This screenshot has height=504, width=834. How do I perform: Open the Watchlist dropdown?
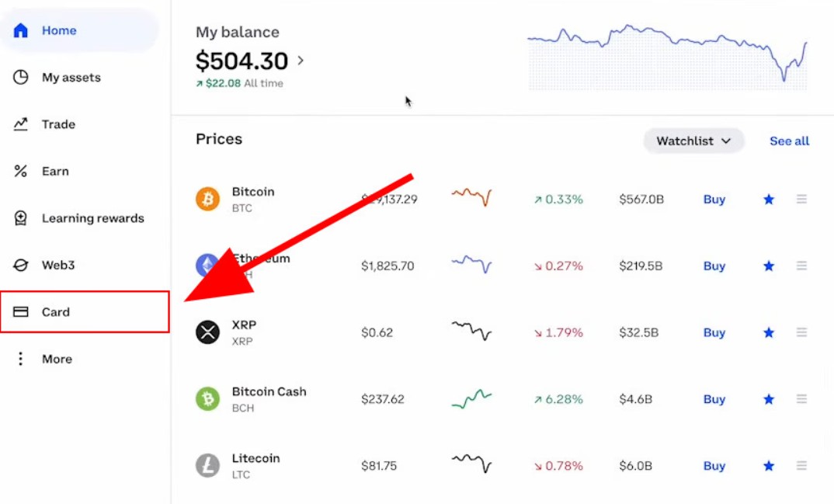click(x=693, y=141)
